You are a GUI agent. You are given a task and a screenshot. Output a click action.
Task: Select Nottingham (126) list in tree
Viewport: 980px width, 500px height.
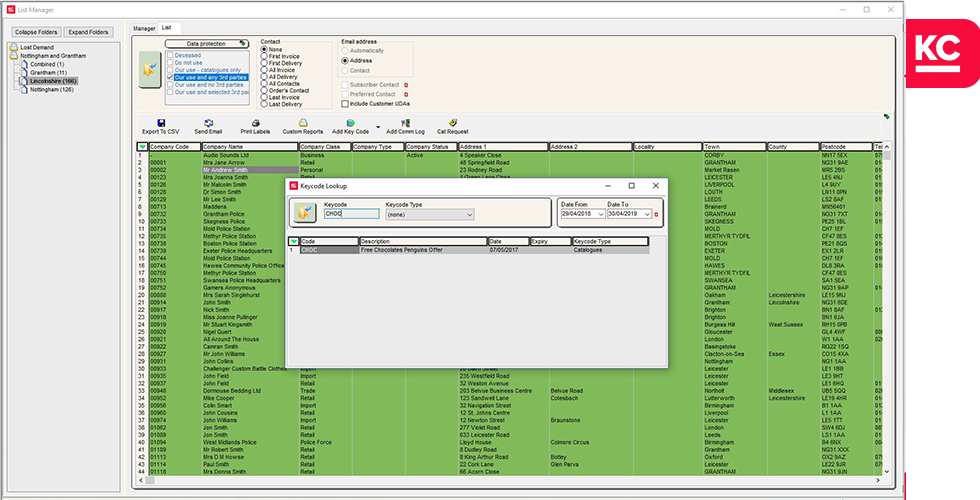coord(52,89)
